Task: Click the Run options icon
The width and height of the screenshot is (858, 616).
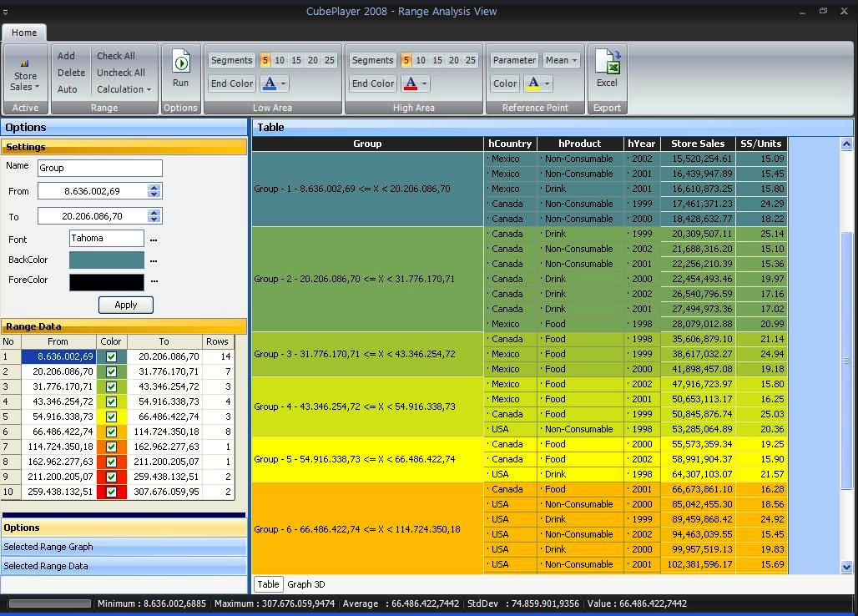Action: click(x=181, y=63)
